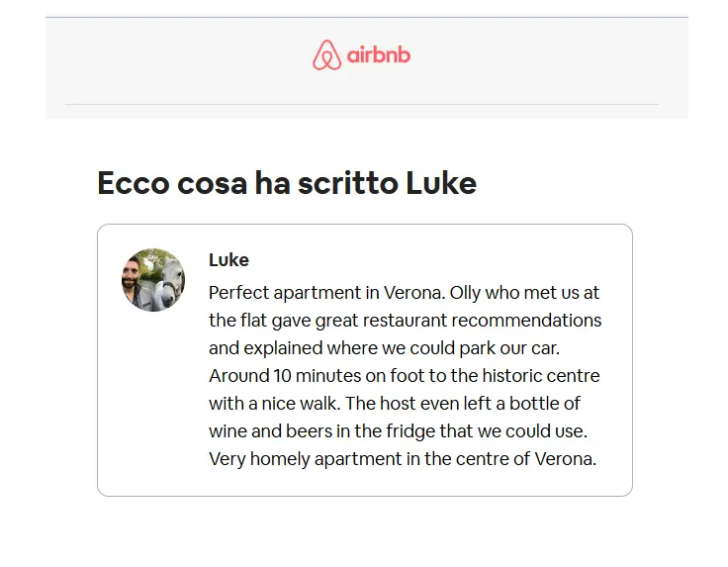The image size is (728, 567).
Task: Click the Airbnb Bélo logo symbol
Action: [326, 54]
